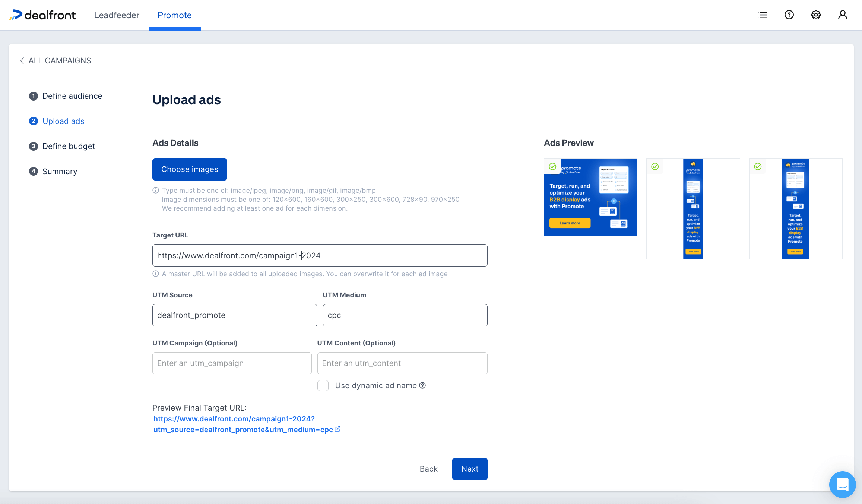
Task: Select the middle skyscraper ad thumbnail
Action: (693, 209)
